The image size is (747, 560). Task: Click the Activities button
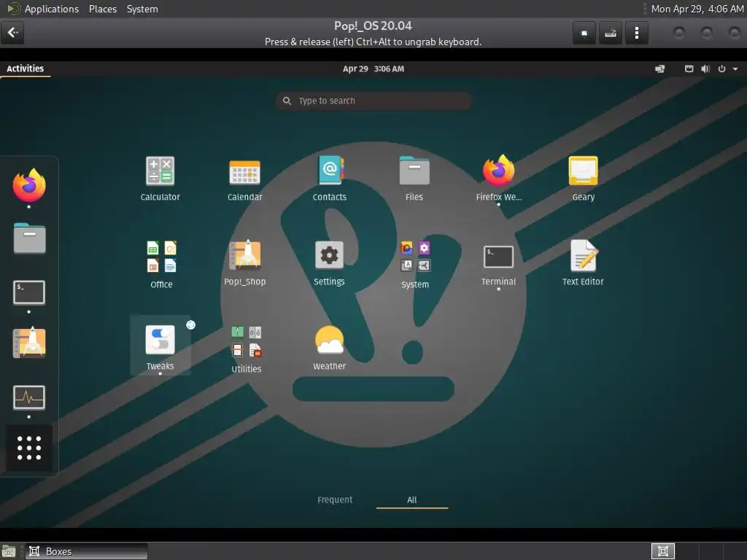pyautogui.click(x=26, y=69)
